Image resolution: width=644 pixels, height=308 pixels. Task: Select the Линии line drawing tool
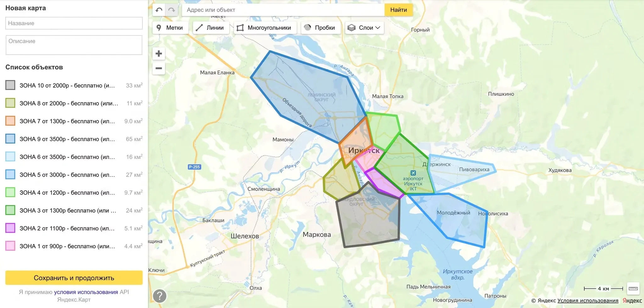point(210,28)
